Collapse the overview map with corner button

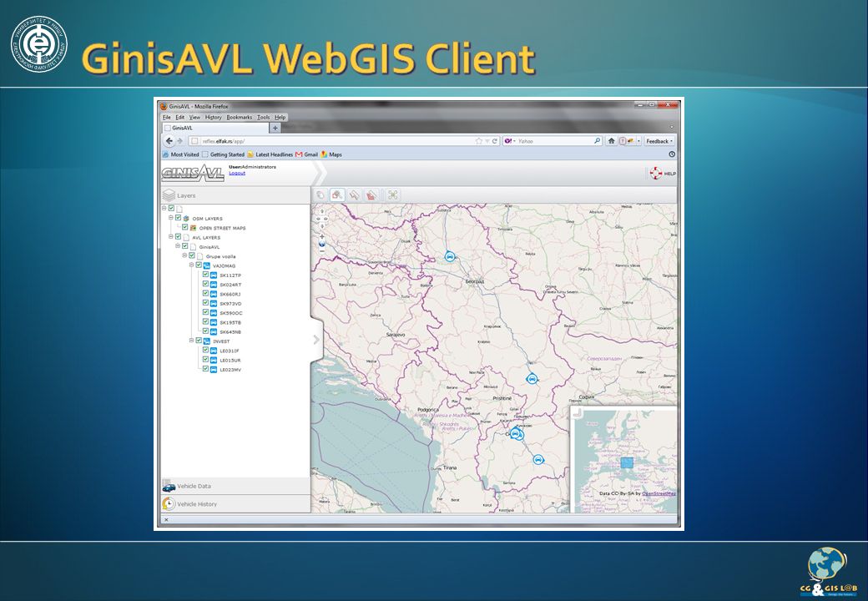[578, 413]
